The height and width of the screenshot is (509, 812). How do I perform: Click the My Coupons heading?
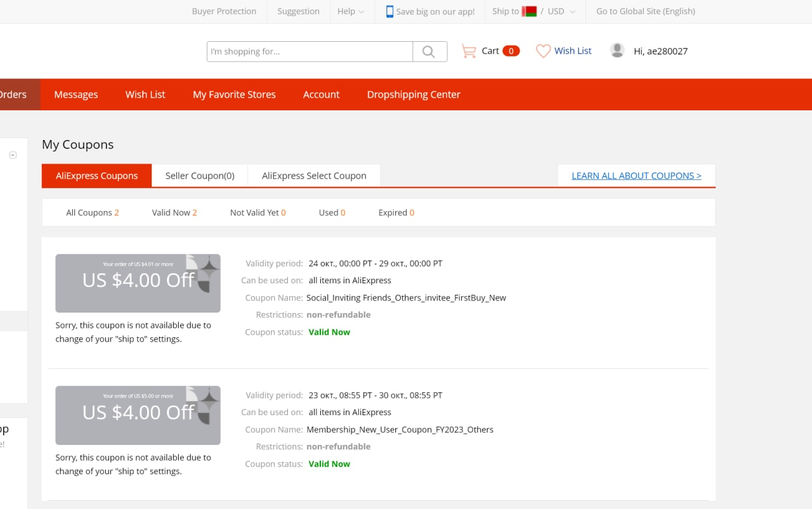click(77, 145)
